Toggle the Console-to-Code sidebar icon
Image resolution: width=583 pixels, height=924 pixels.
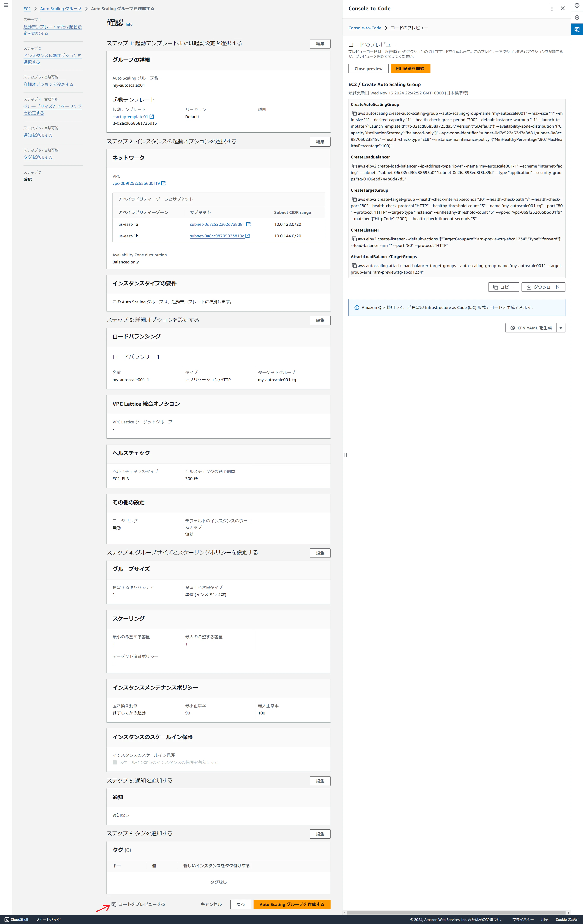pyautogui.click(x=577, y=30)
